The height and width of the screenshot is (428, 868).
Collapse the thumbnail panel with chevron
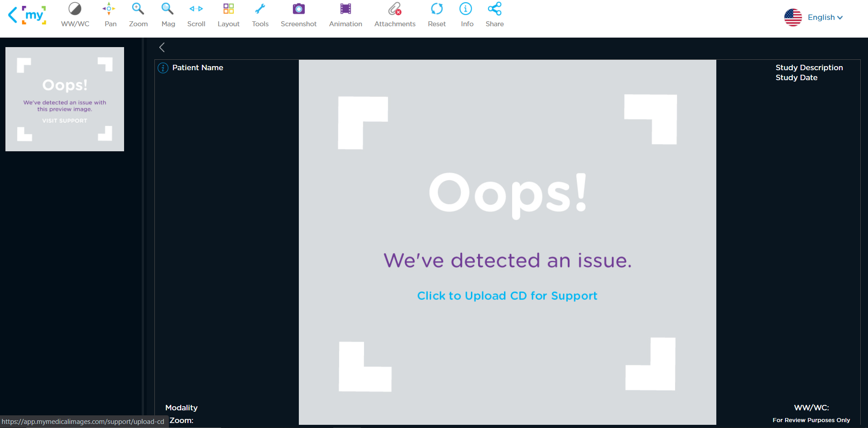pos(162,48)
